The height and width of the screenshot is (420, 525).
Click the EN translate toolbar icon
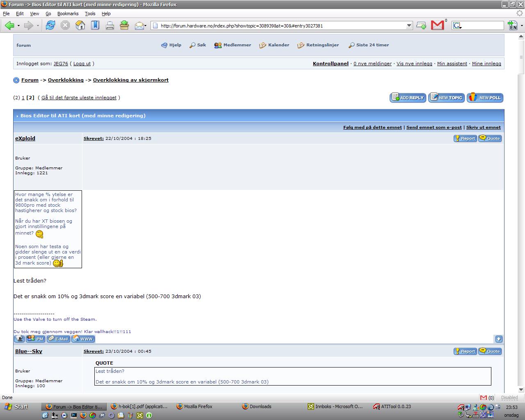point(513,25)
